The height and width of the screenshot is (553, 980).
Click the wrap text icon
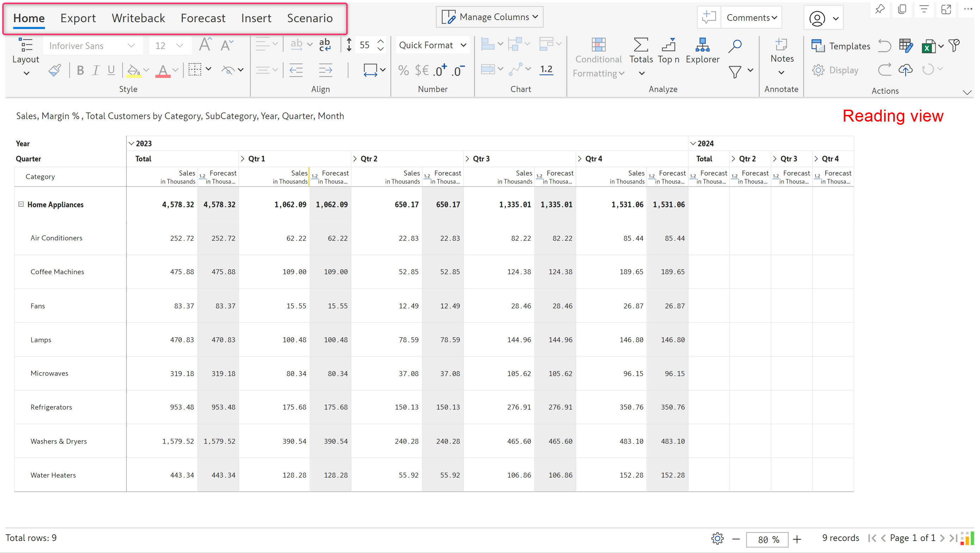[325, 45]
